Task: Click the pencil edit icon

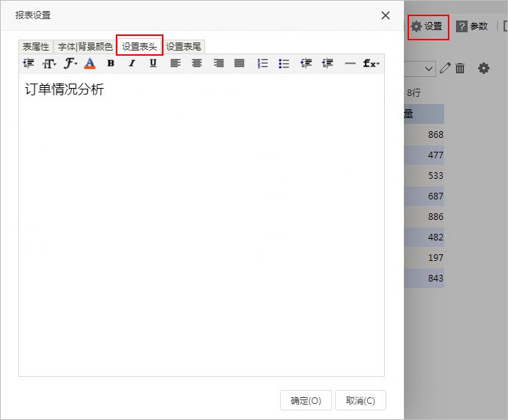Action: coord(445,68)
